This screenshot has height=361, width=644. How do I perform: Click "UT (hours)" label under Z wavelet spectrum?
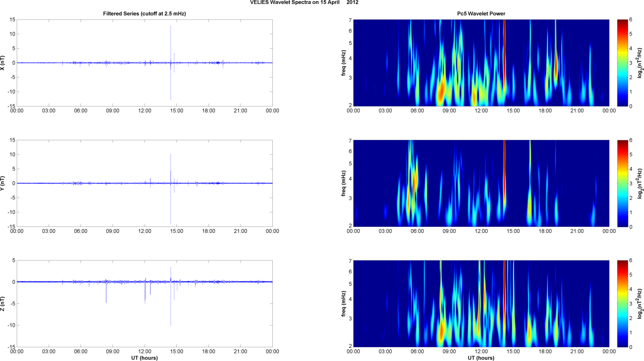coord(481,358)
